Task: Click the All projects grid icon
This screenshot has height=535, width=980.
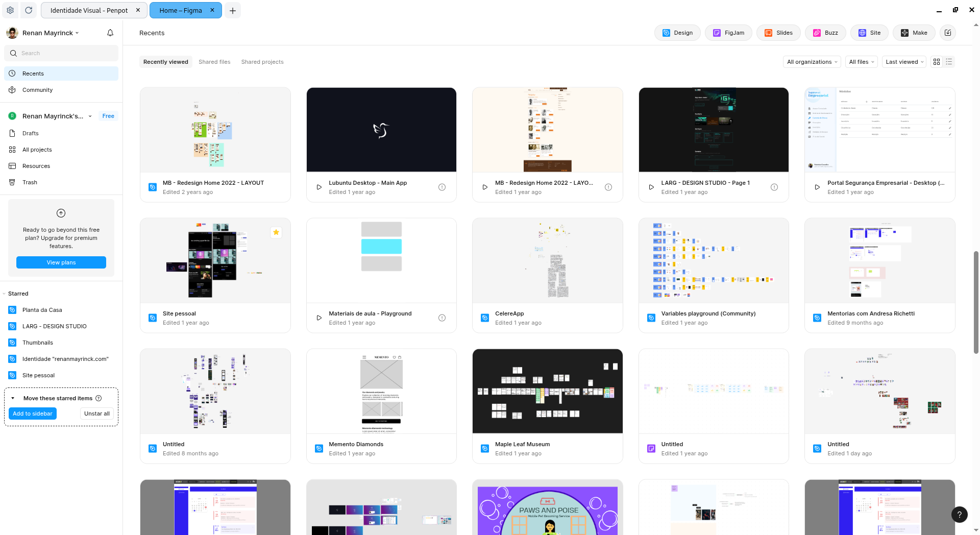Action: pyautogui.click(x=12, y=150)
